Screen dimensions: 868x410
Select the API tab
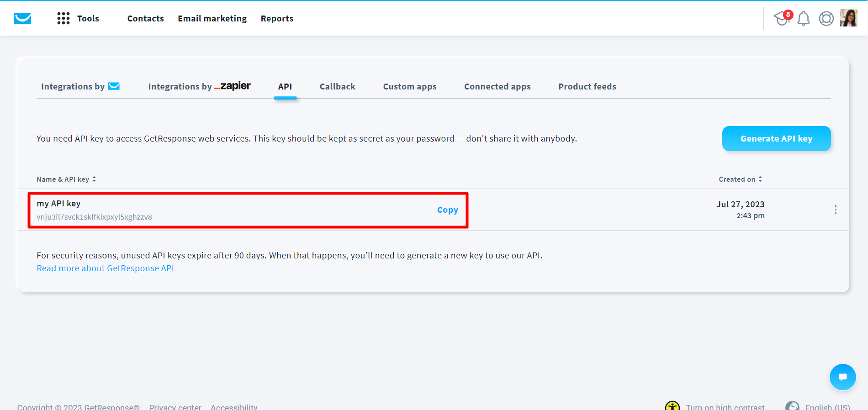pos(285,86)
